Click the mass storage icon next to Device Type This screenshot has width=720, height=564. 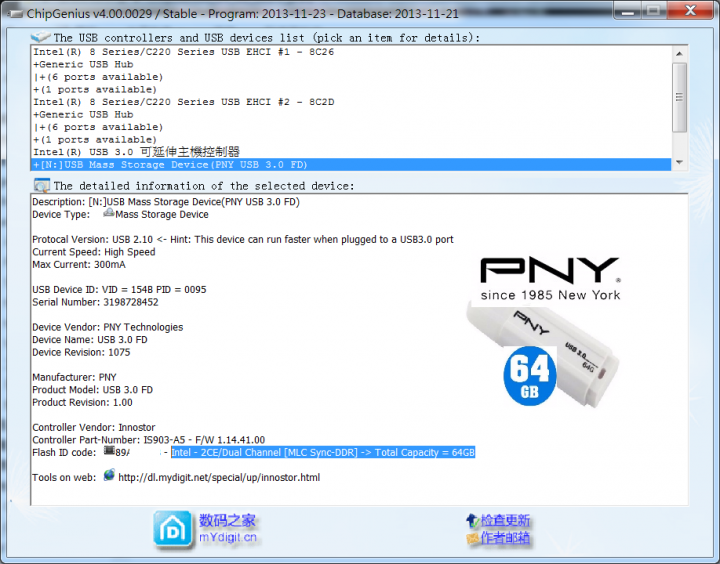[109, 213]
